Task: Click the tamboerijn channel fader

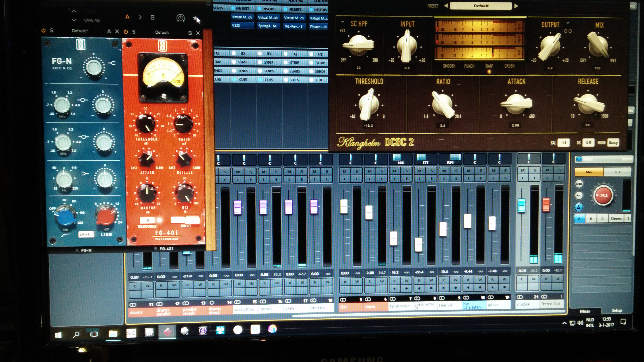Action: click(x=394, y=238)
